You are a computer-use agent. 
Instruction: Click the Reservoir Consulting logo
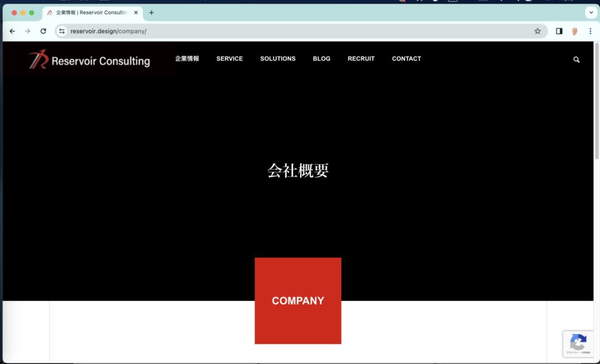(x=89, y=59)
